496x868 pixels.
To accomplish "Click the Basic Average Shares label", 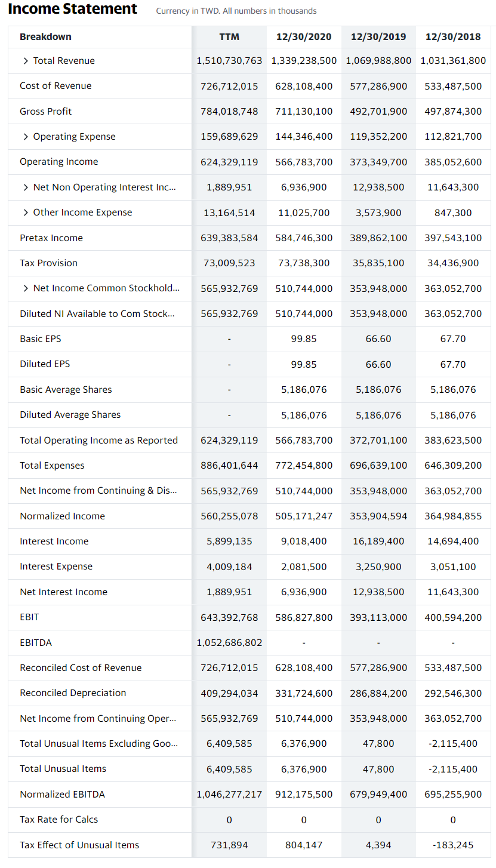I will (66, 390).
